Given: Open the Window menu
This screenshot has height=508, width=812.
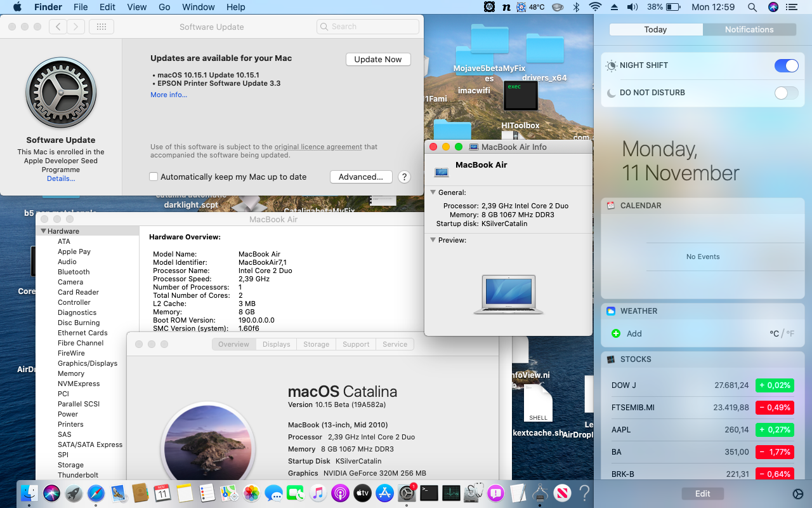Looking at the screenshot, I should [x=199, y=7].
